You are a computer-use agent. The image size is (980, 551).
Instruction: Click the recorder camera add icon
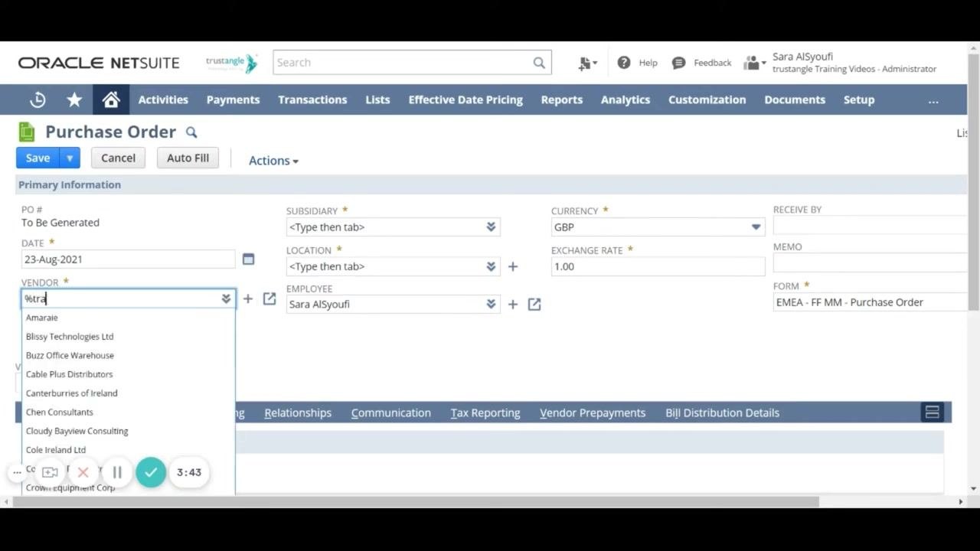coord(50,472)
